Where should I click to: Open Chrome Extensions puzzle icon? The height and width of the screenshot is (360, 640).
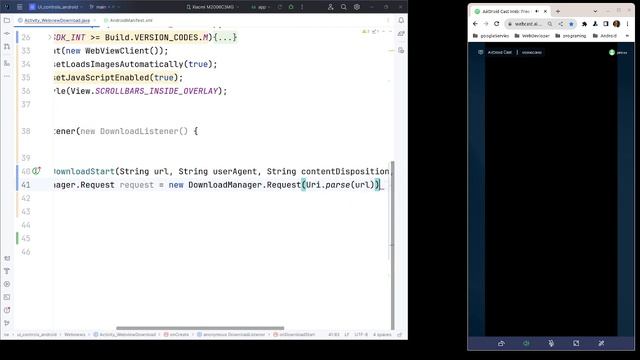[x=584, y=24]
